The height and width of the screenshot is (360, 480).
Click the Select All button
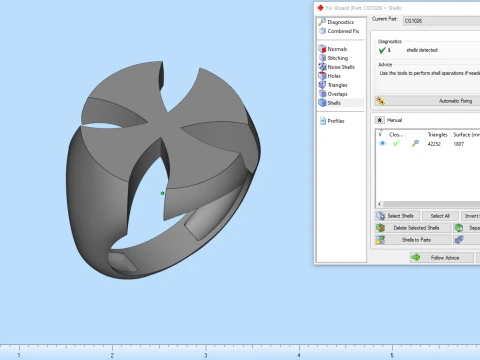pos(440,216)
